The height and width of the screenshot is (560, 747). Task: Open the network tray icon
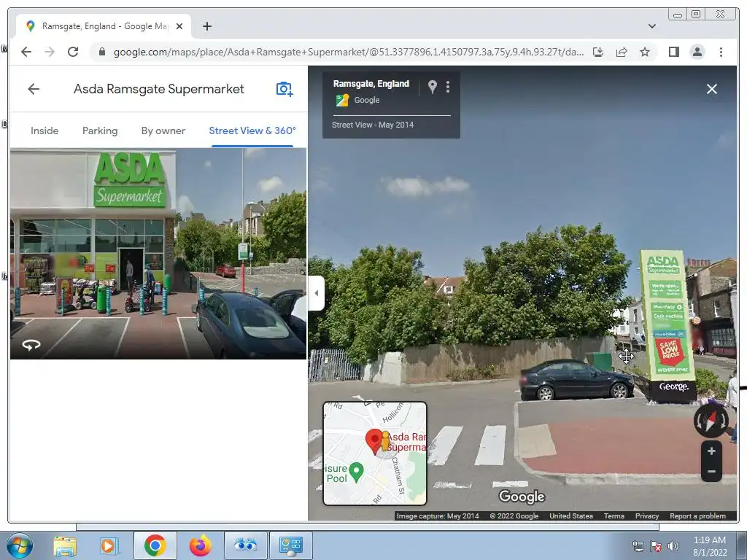638,546
